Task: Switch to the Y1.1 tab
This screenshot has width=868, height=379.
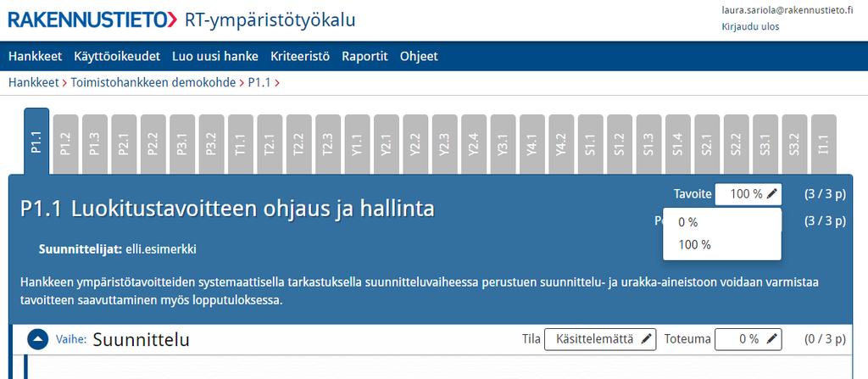Action: point(357,144)
